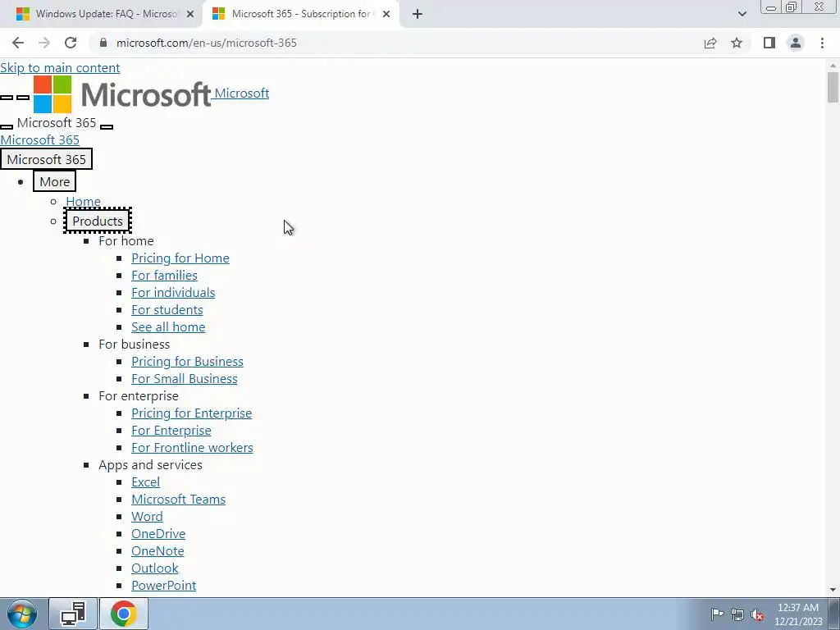
Task: Click the page scrollbar up arrow
Action: pos(833,66)
